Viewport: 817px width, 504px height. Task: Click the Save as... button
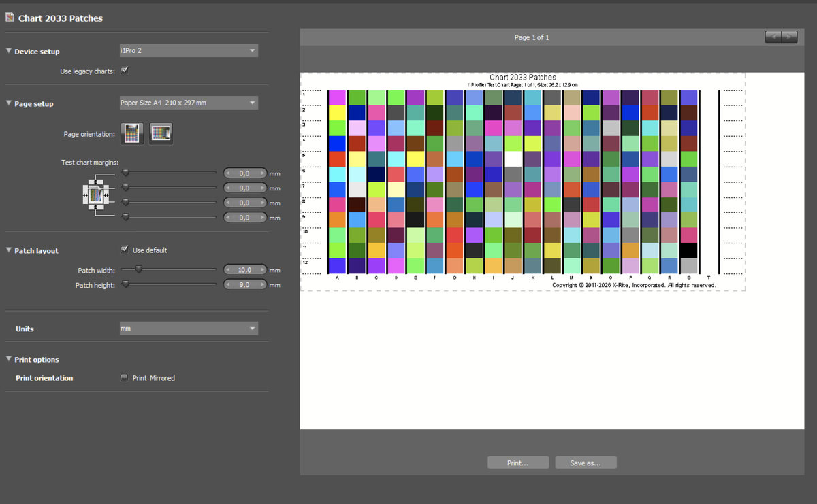click(586, 463)
